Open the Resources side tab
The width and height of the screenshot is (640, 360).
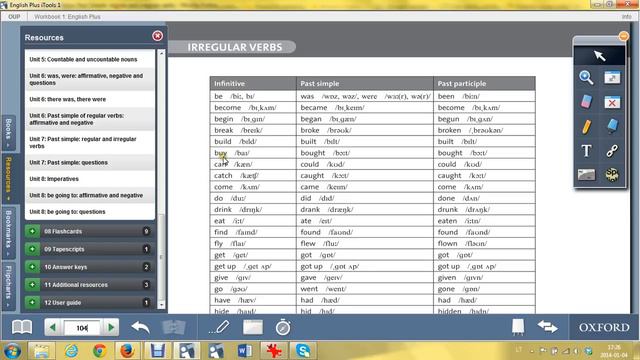point(8,178)
